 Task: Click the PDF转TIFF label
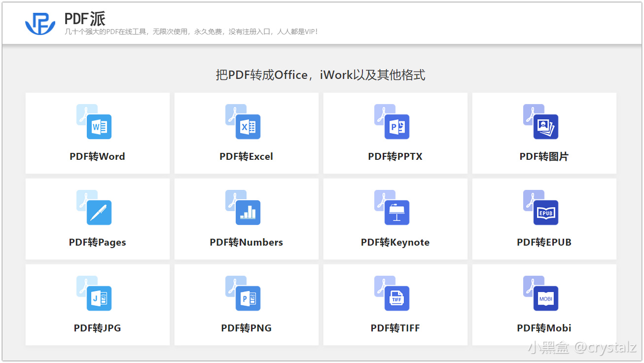point(395,328)
